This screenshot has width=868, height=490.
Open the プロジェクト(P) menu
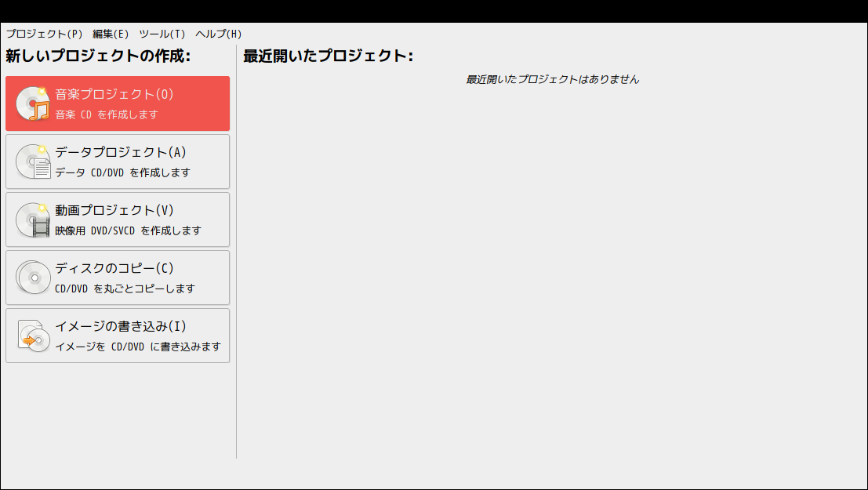click(x=44, y=34)
